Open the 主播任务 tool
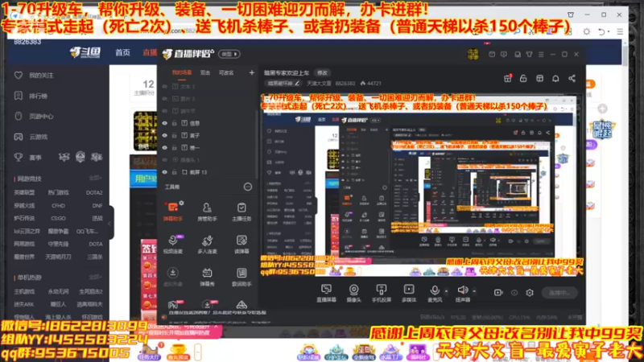 (242, 211)
